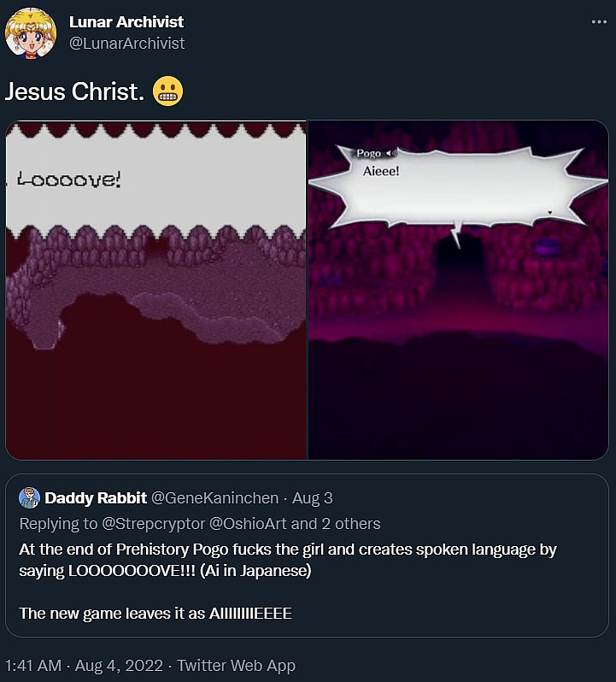Click the quoted tweet's Aug 3 date
The width and height of the screenshot is (616, 682).
312,498
